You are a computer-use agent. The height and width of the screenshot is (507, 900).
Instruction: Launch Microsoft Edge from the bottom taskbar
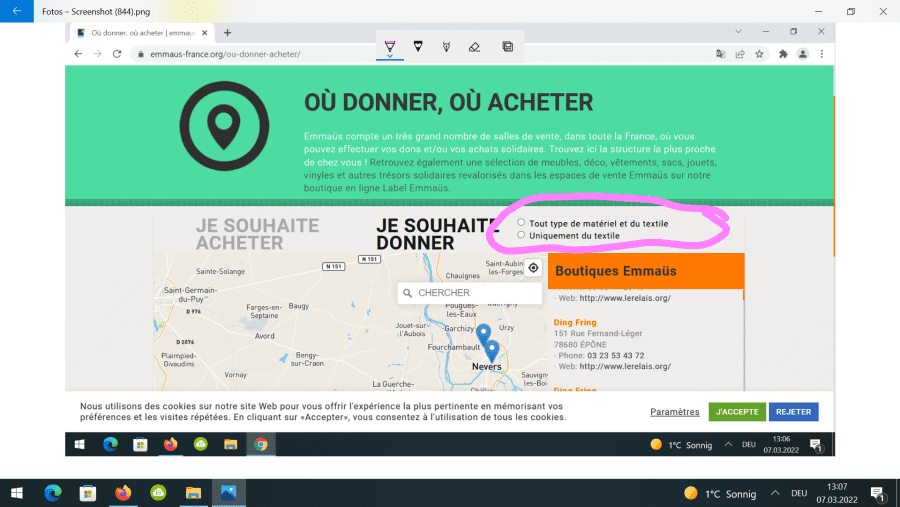point(53,493)
